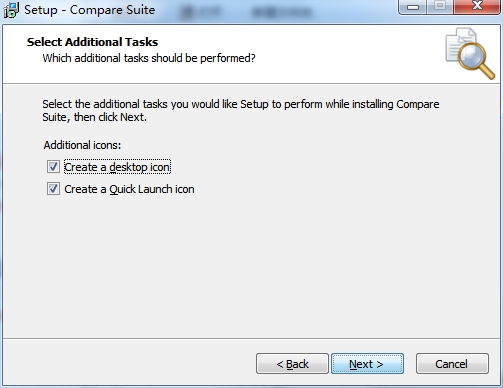Click 'Which additional tasks should be performed?' subtitle

click(x=149, y=58)
